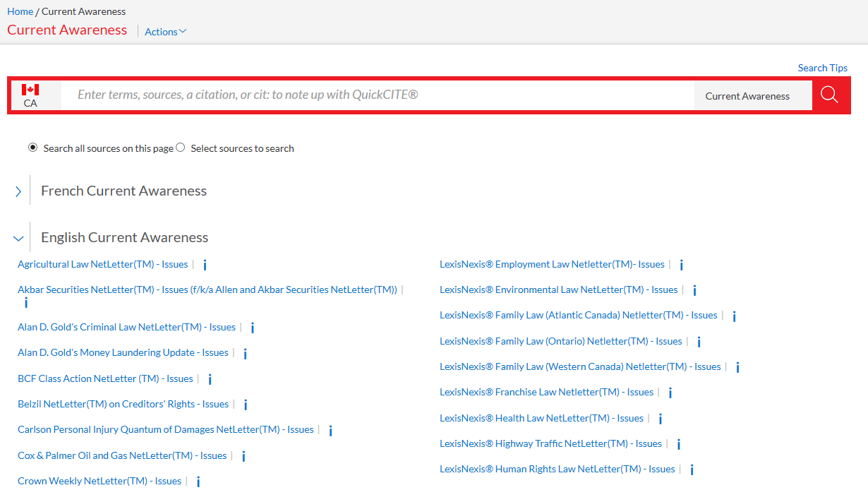Open the Canada flag jurisdiction selector
This screenshot has height=490, width=868.
point(30,95)
